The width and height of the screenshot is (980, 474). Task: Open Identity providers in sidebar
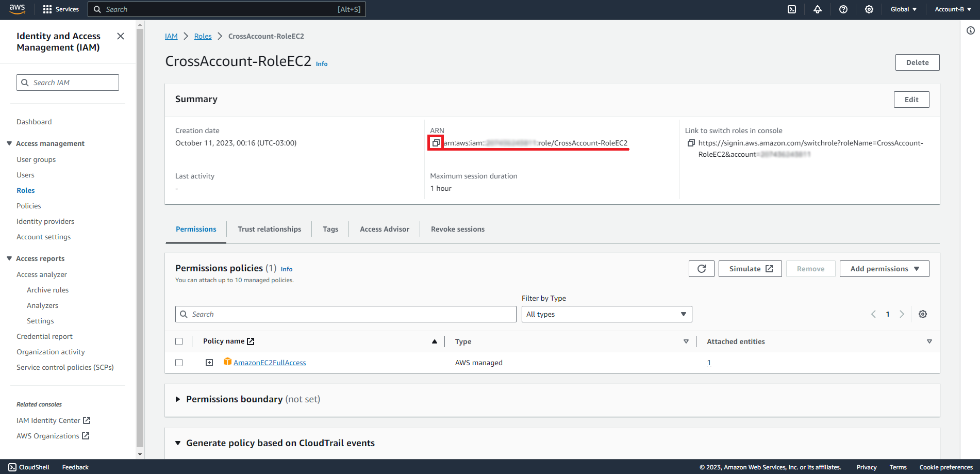(45, 221)
